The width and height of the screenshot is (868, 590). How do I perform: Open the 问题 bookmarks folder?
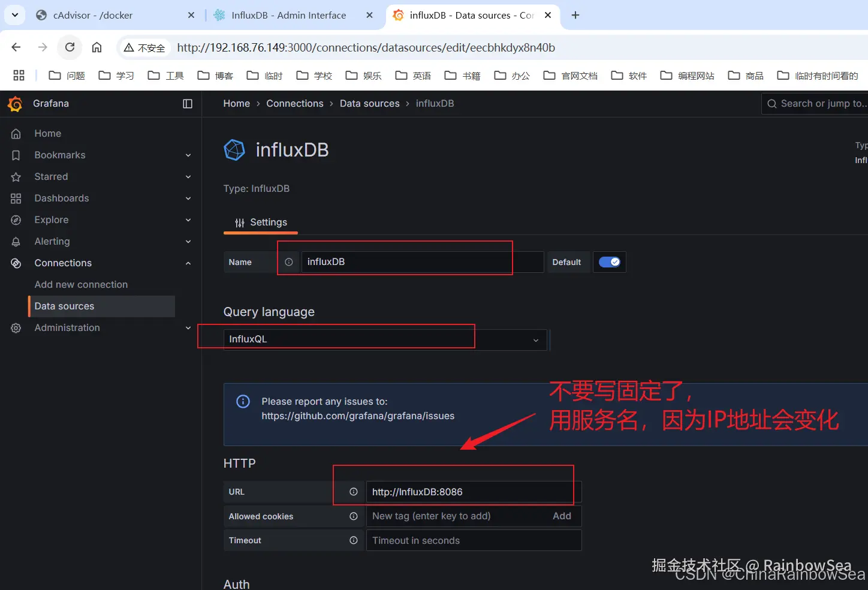(x=67, y=76)
